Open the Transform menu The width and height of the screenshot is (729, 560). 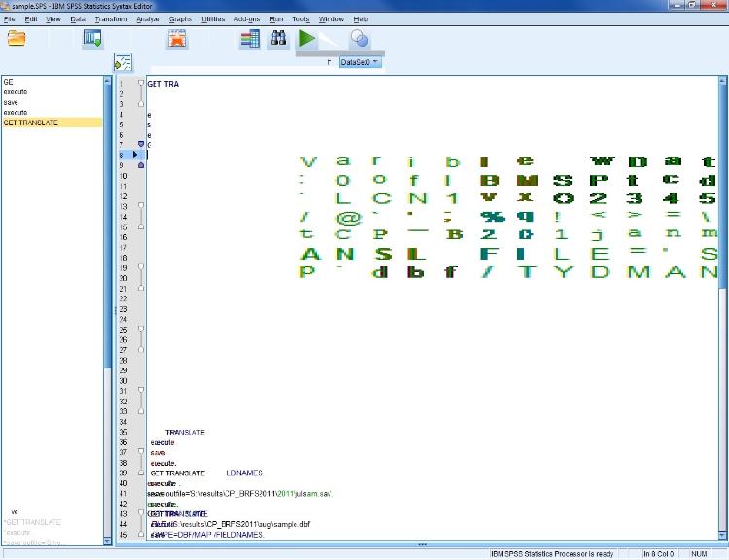(111, 18)
